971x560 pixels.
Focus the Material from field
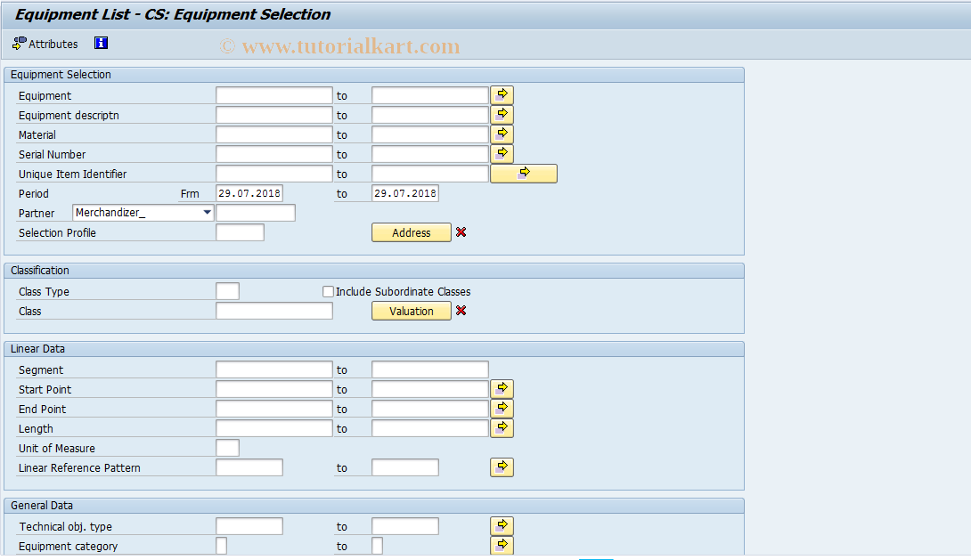click(x=274, y=135)
